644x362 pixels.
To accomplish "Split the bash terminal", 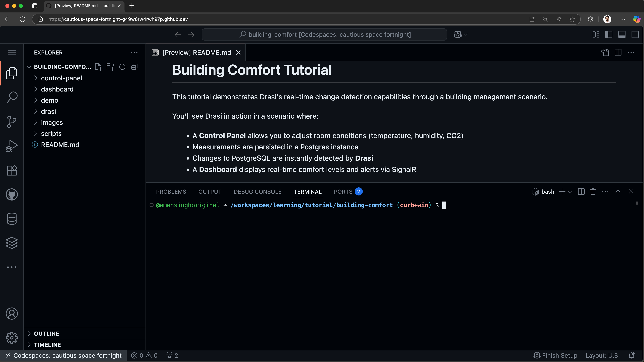I will tap(581, 191).
